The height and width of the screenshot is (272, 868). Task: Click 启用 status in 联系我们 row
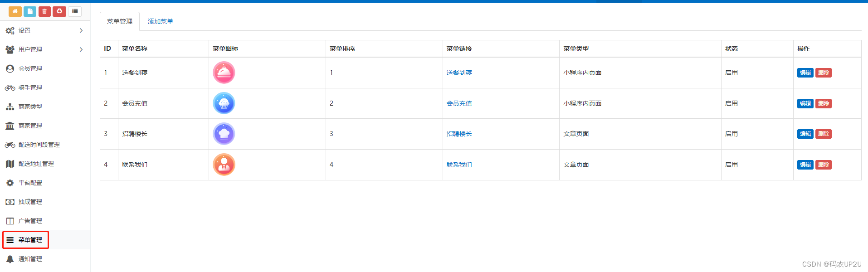(x=731, y=165)
